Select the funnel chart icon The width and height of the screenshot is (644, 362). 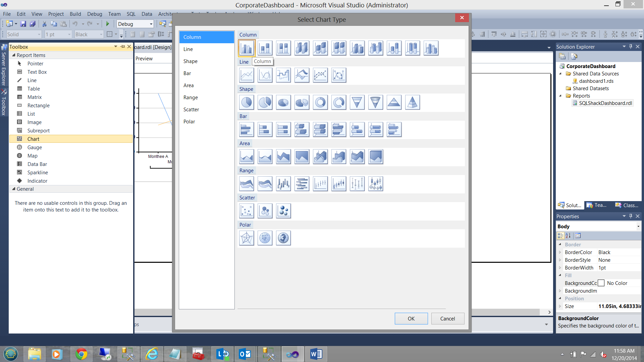pyautogui.click(x=357, y=102)
